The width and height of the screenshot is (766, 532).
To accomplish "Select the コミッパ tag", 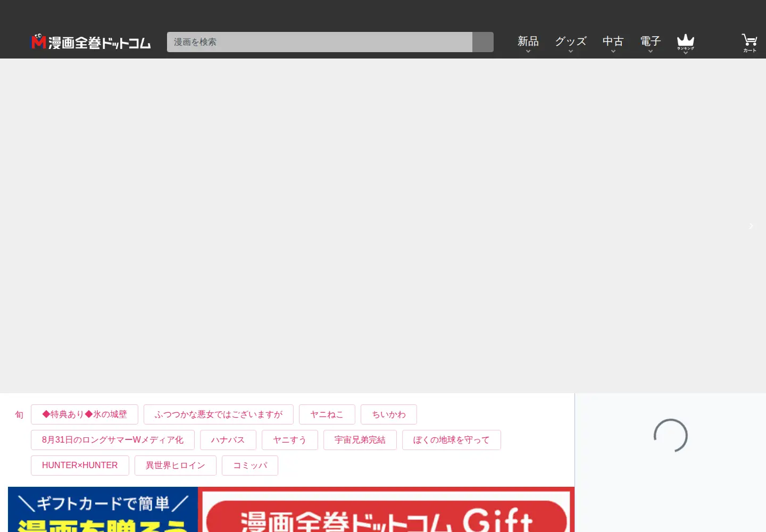I will tap(250, 465).
